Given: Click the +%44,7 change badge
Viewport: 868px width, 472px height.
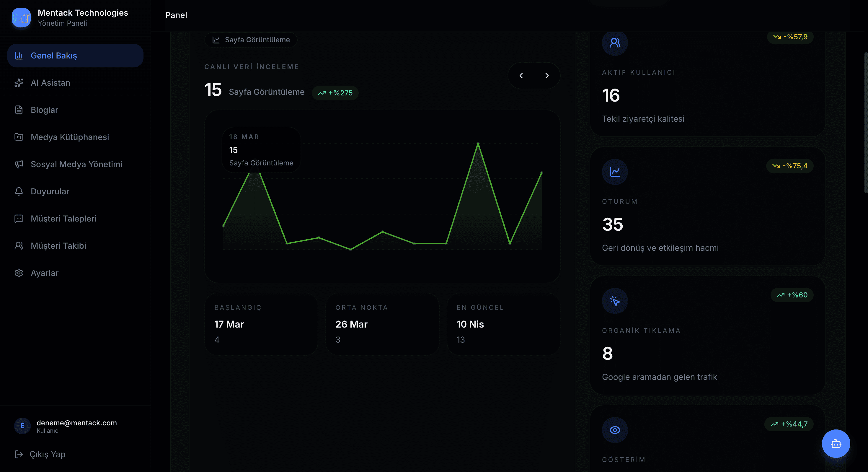Looking at the screenshot, I should coord(789,424).
